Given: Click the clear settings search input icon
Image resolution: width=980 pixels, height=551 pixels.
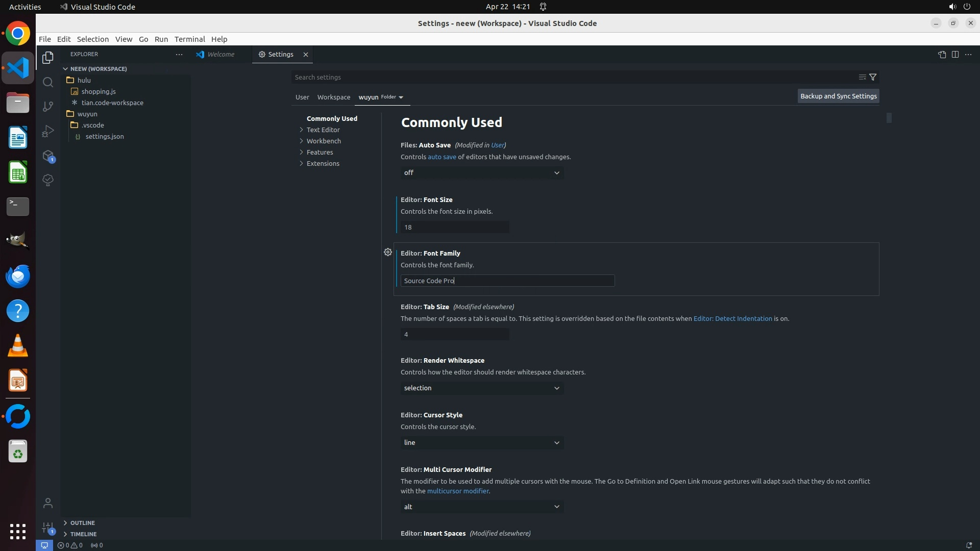Looking at the screenshot, I should click(862, 77).
